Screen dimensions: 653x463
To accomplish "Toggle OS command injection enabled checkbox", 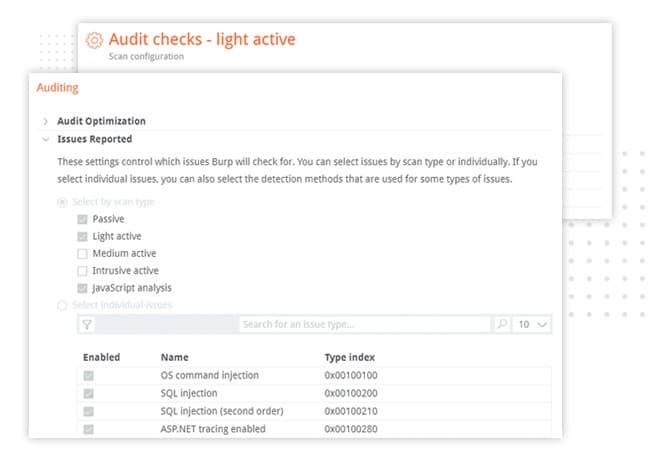I will point(88,376).
